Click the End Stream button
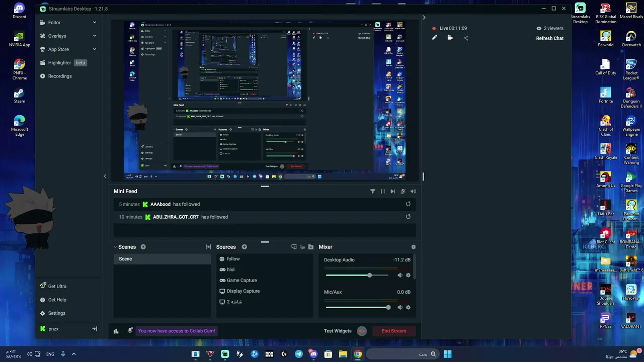This screenshot has height=362, width=644. [x=394, y=331]
